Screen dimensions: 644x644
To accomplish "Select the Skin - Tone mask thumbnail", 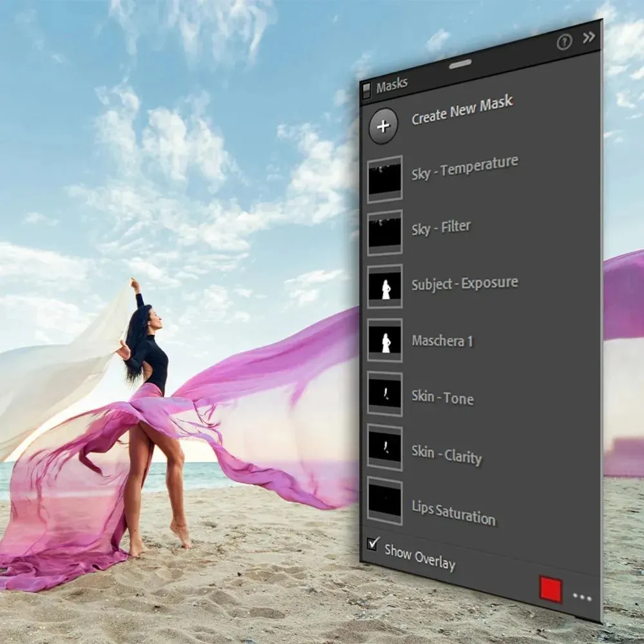I will 385,393.
